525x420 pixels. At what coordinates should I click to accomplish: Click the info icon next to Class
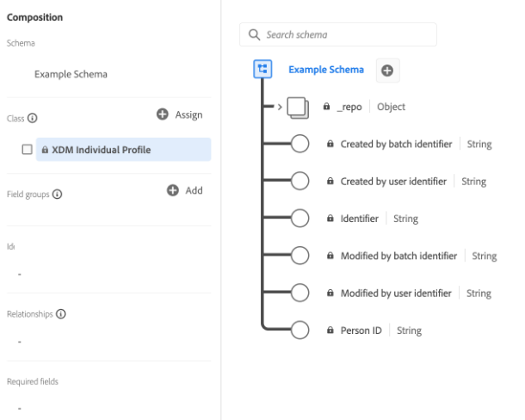pyautogui.click(x=33, y=118)
